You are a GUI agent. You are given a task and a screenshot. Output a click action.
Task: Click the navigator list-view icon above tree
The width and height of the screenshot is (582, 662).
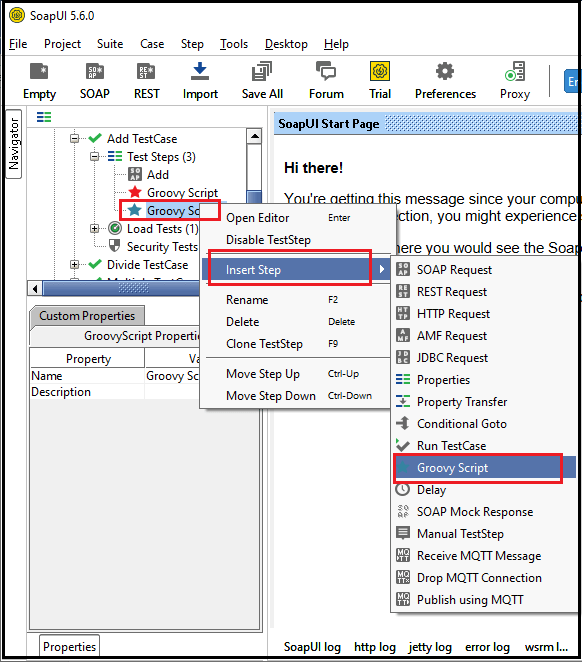(x=44, y=117)
